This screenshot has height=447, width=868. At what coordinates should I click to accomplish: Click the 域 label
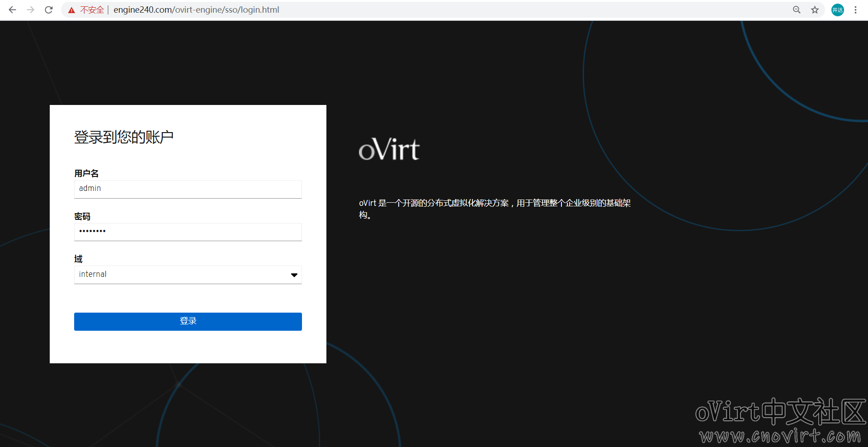point(79,259)
